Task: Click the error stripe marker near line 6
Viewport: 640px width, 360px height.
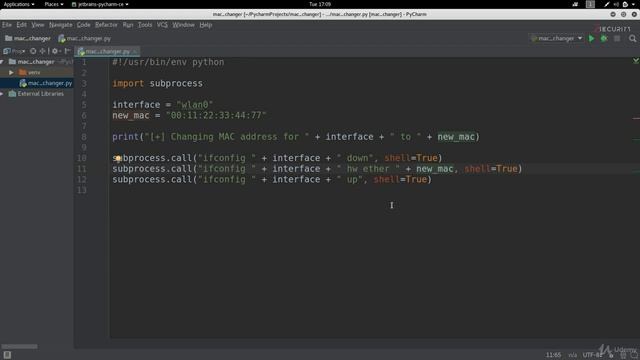Action: [636, 118]
